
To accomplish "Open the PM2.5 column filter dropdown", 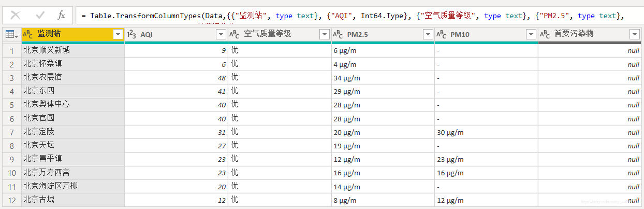I will [x=428, y=34].
